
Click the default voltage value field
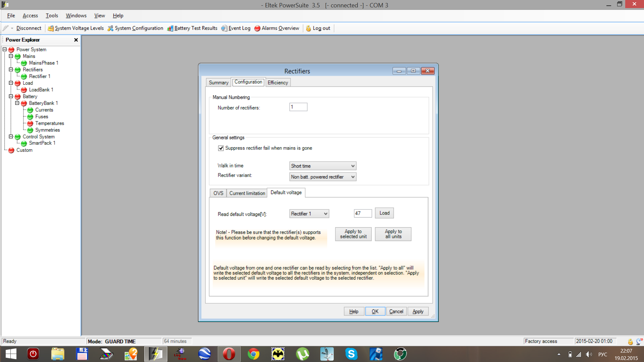(x=363, y=213)
